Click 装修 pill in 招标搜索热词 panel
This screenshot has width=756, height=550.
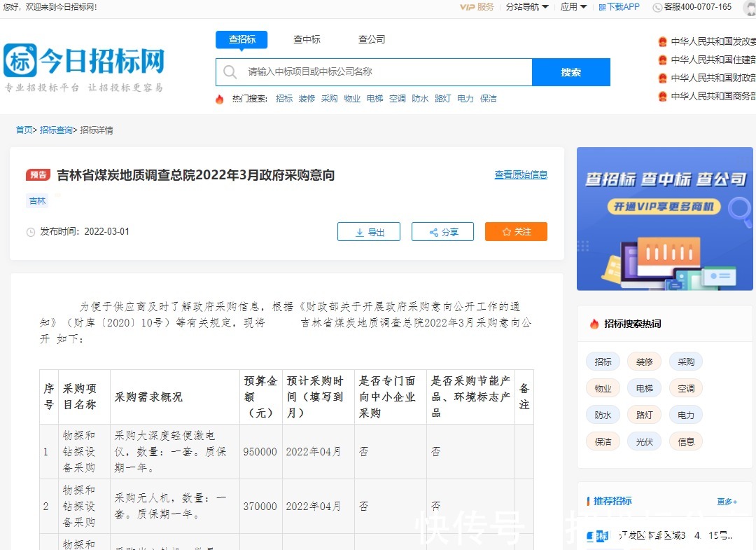(644, 362)
